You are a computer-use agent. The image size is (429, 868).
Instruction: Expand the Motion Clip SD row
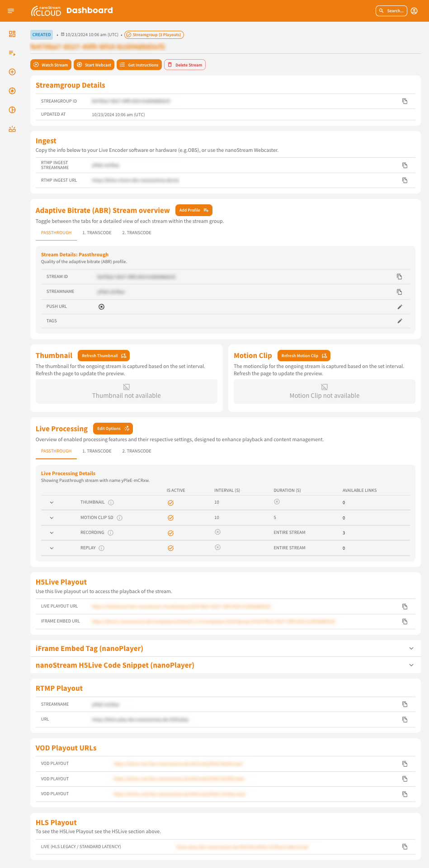(52, 518)
